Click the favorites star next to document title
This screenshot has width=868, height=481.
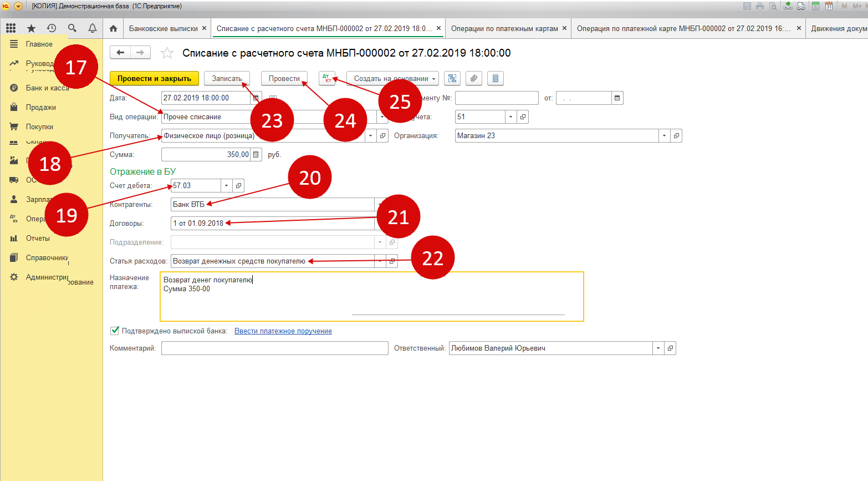167,53
